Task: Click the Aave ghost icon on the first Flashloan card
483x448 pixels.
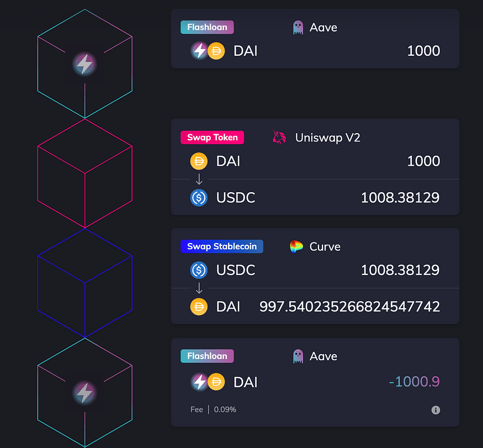Action: point(298,27)
